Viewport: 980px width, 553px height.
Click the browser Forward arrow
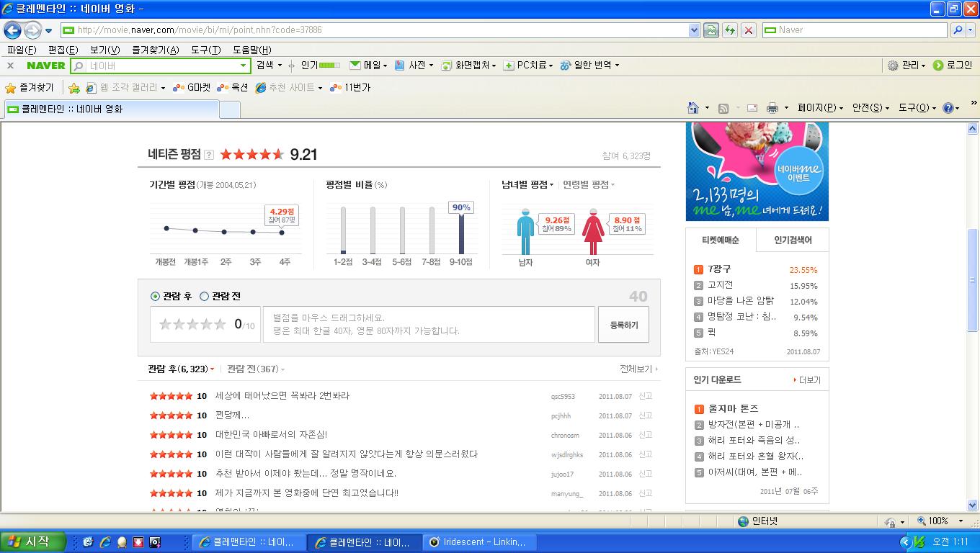(32, 30)
